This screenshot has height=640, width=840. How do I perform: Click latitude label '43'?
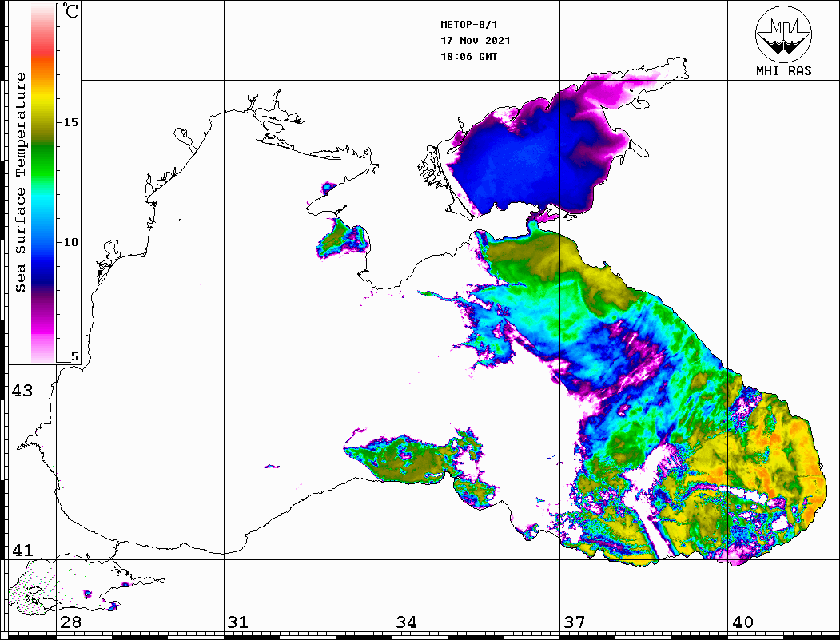point(22,391)
